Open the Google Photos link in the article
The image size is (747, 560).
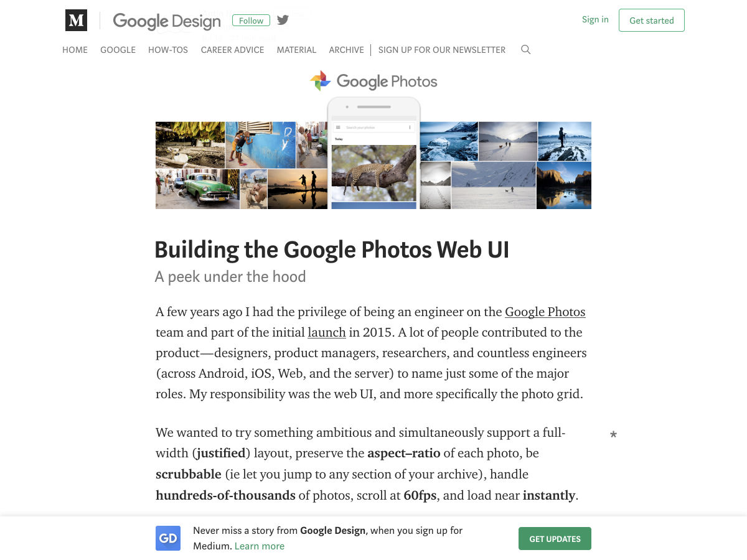pyautogui.click(x=545, y=312)
